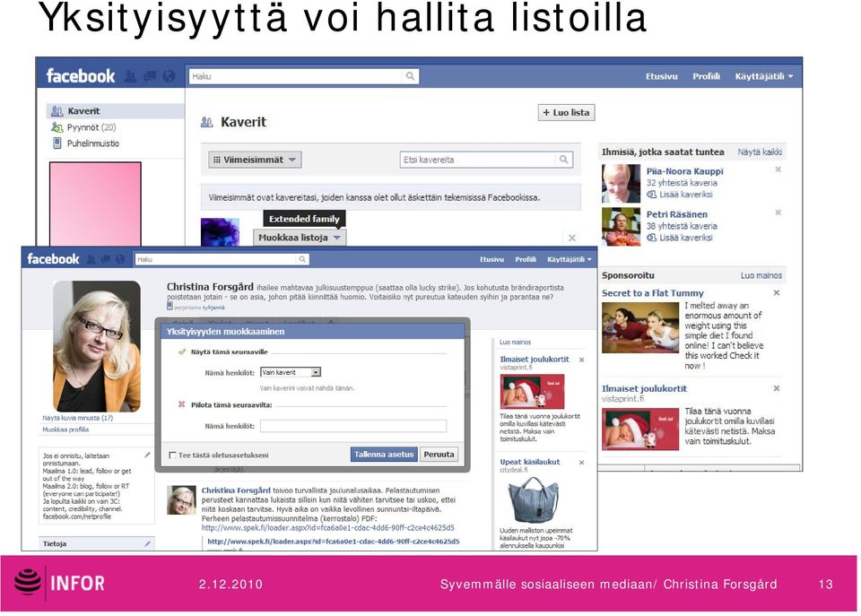Check Tee tästä oletusasetukseni checkbox
The height and width of the screenshot is (616, 861).
click(172, 455)
